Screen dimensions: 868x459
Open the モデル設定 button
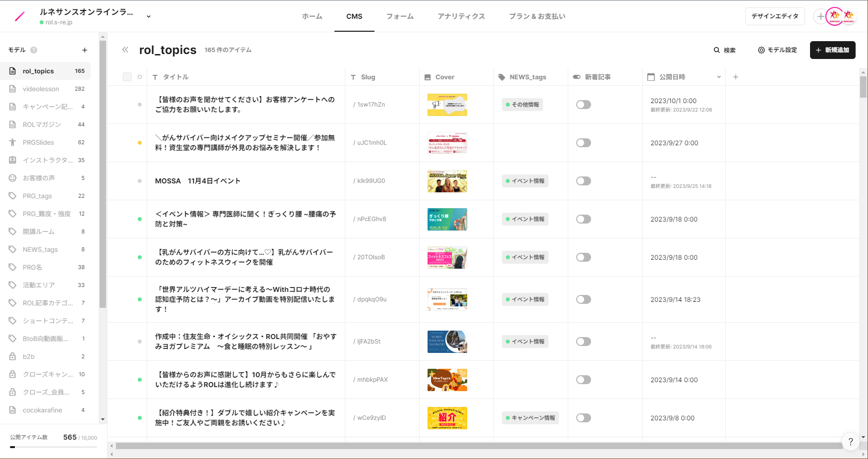[777, 50]
